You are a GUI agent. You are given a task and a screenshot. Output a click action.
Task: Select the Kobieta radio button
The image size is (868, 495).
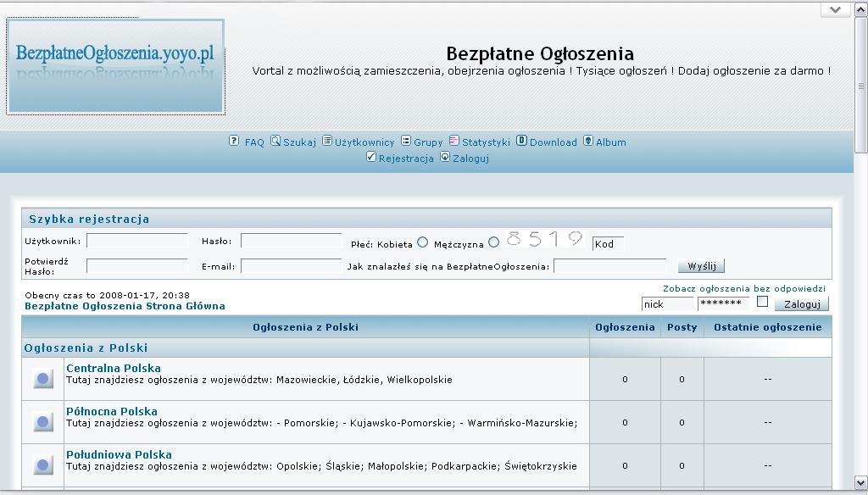point(423,242)
